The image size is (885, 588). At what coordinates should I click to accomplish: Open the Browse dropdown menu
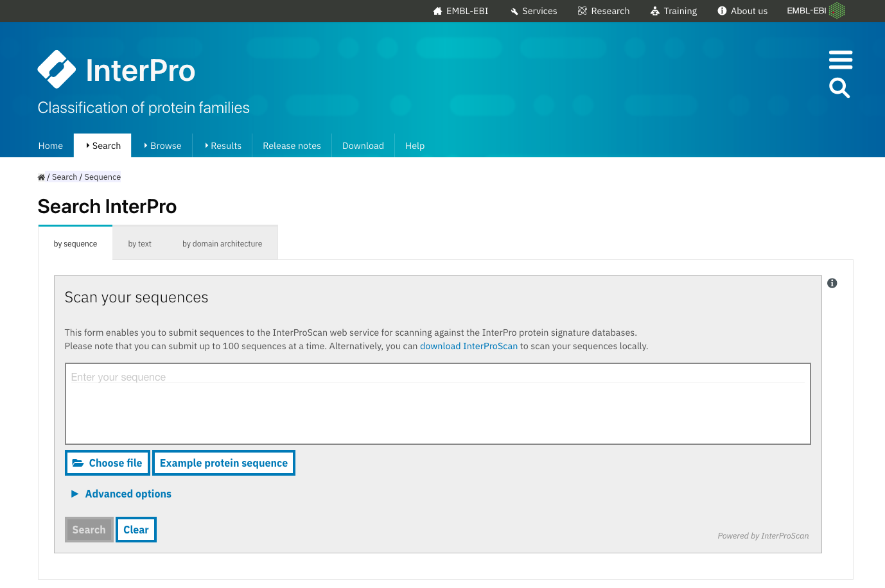coord(162,146)
